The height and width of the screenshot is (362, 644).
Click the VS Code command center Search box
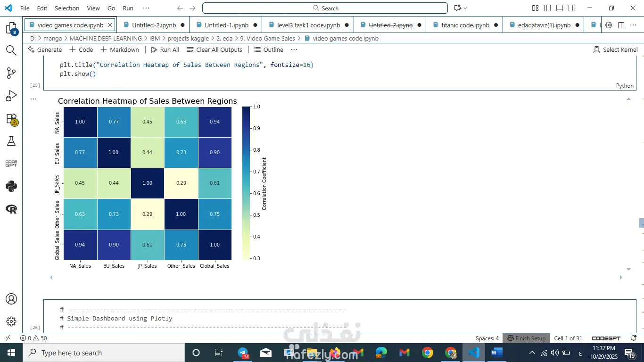(325, 8)
